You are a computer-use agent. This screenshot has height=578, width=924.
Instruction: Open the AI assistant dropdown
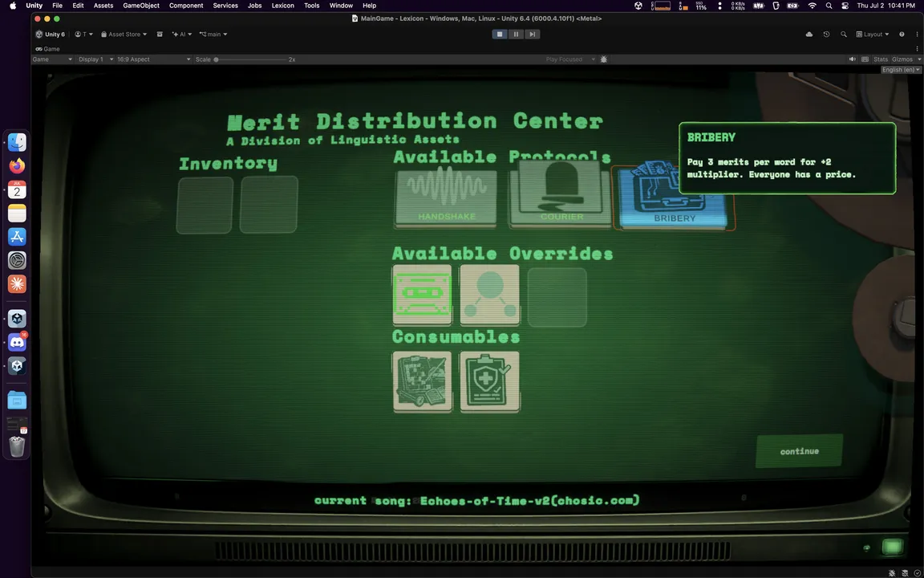click(x=181, y=35)
